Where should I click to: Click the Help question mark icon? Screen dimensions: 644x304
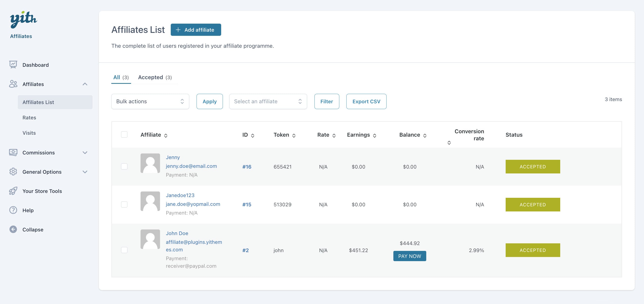point(13,210)
